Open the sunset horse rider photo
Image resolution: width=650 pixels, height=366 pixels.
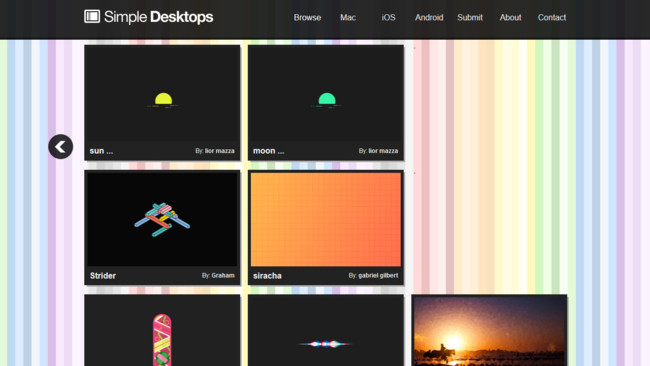click(x=489, y=331)
